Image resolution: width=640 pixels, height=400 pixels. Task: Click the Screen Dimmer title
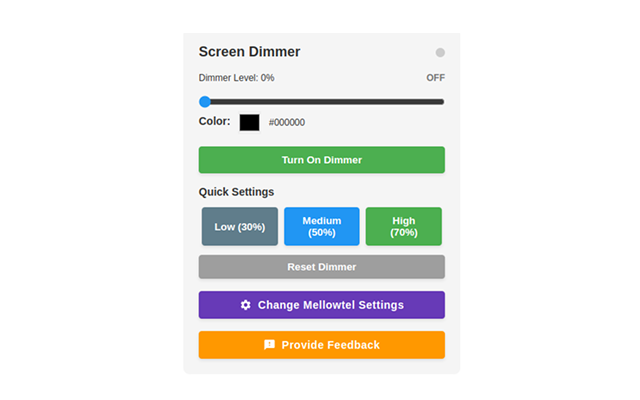[x=249, y=52]
